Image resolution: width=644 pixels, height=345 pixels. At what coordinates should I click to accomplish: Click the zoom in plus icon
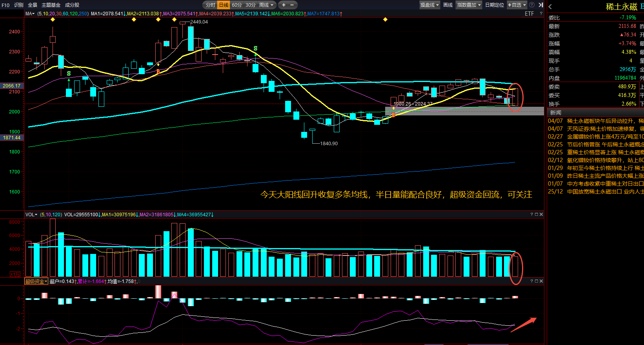point(284,5)
